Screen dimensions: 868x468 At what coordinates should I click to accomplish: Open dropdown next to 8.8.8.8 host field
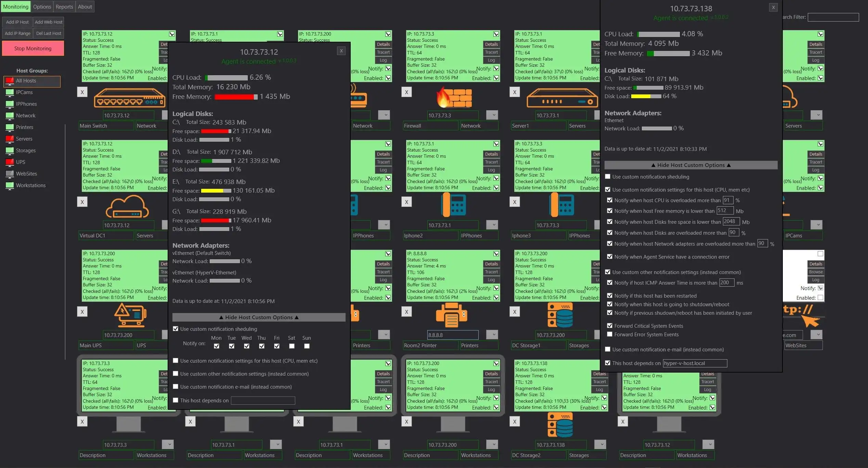pos(493,335)
